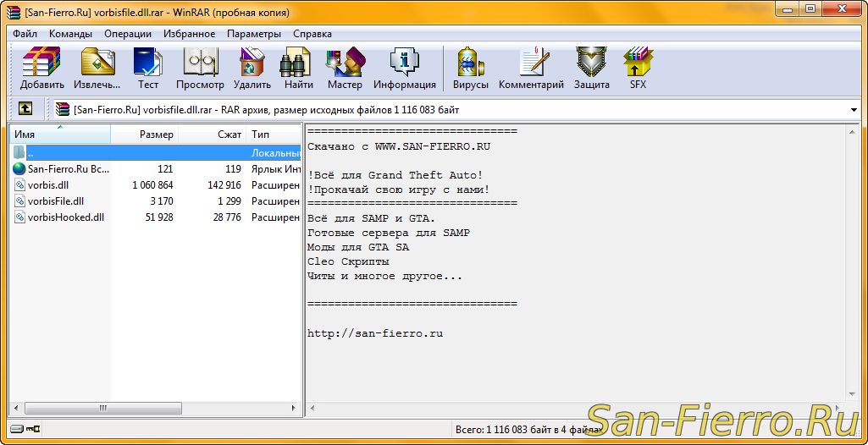The width and height of the screenshot is (868, 445).
Task: Select vorbisHooked.dll in file list
Action: click(x=66, y=217)
